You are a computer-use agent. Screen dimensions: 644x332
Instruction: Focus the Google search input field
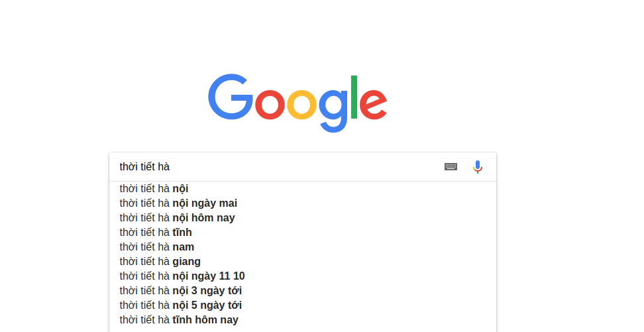[x=298, y=167]
